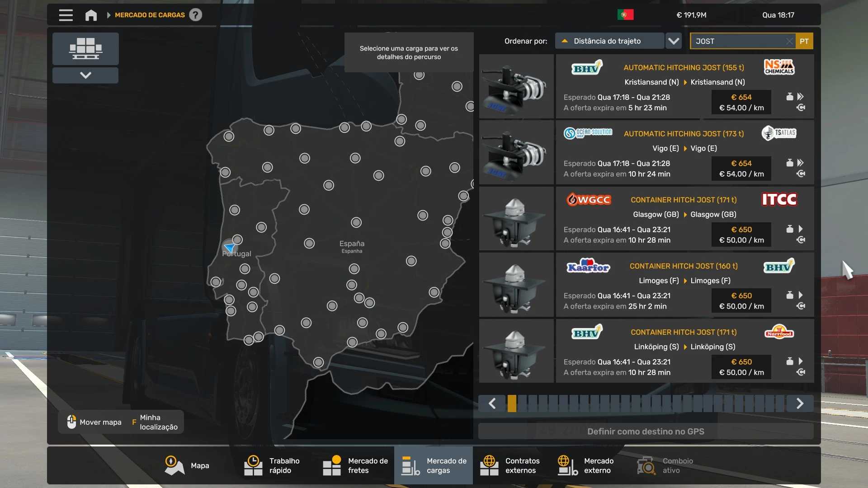Switch to Trabalho rápido tab
Image resolution: width=868 pixels, height=488 pixels.
point(272,465)
